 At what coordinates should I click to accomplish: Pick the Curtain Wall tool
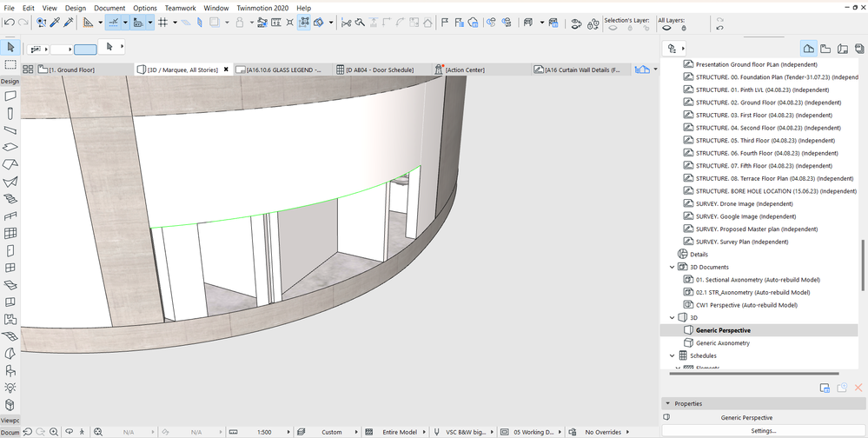coord(10,233)
